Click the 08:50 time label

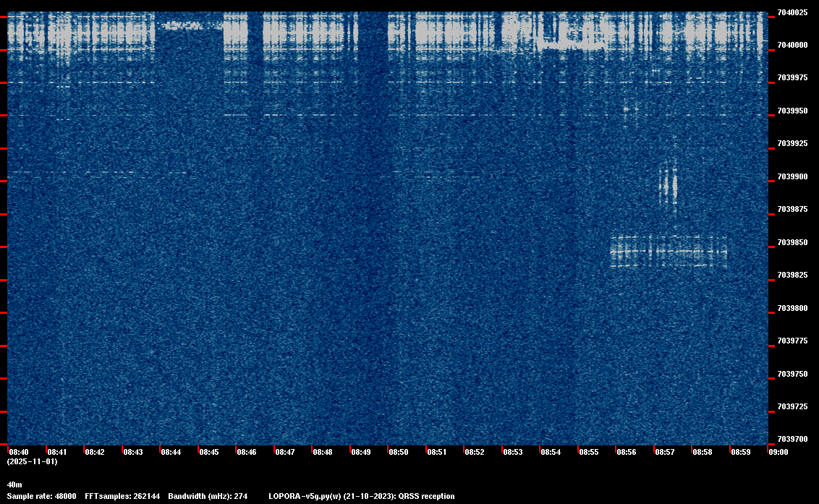399,452
